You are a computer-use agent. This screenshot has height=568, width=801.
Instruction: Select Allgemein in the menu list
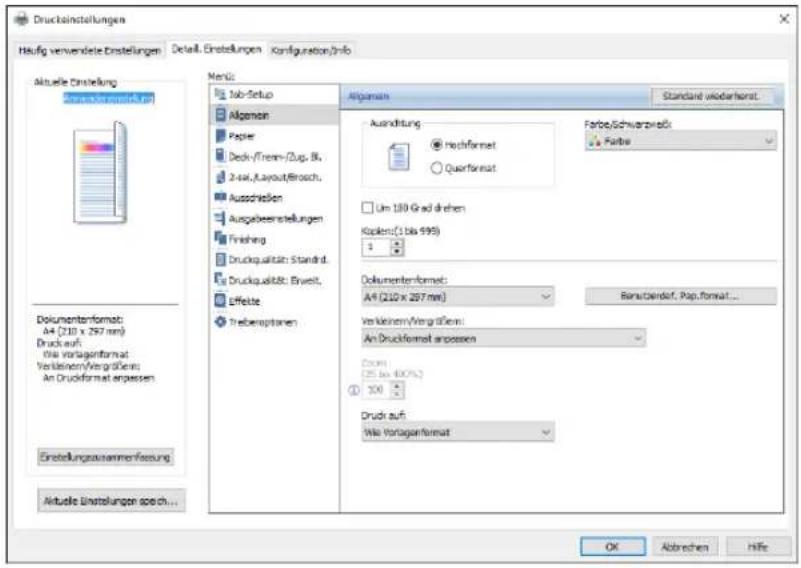coord(274,115)
